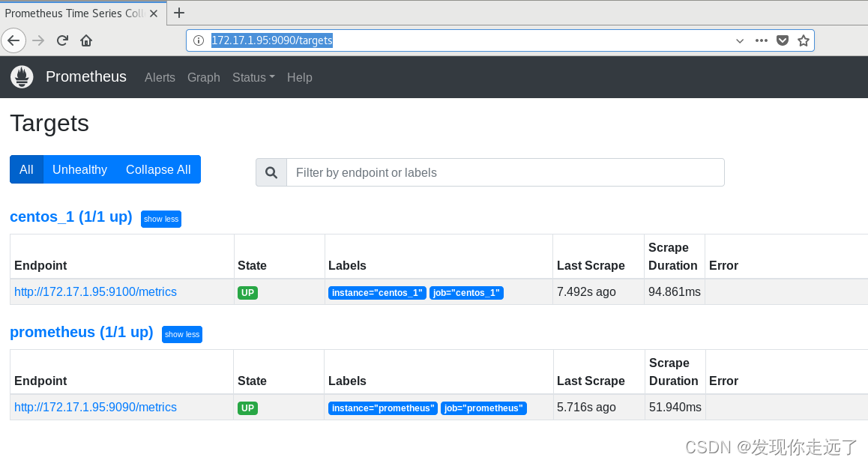
Task: Click the centos_1 (1/1 up) heading
Action: pyautogui.click(x=71, y=217)
